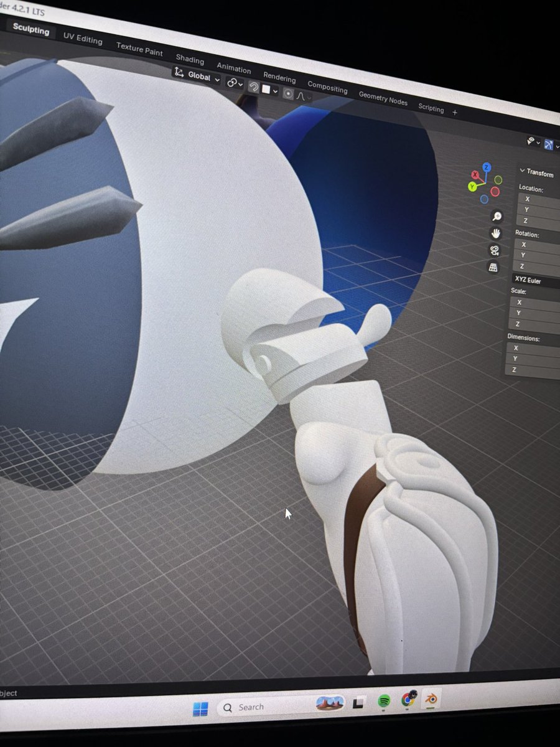This screenshot has width=560, height=747.
Task: Click the dark blue negative Z gizmo circle
Action: (x=484, y=199)
